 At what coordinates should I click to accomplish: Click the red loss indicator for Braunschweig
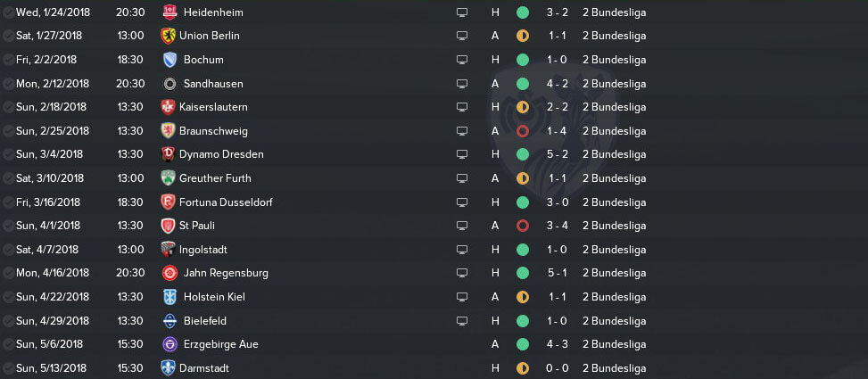tap(523, 131)
